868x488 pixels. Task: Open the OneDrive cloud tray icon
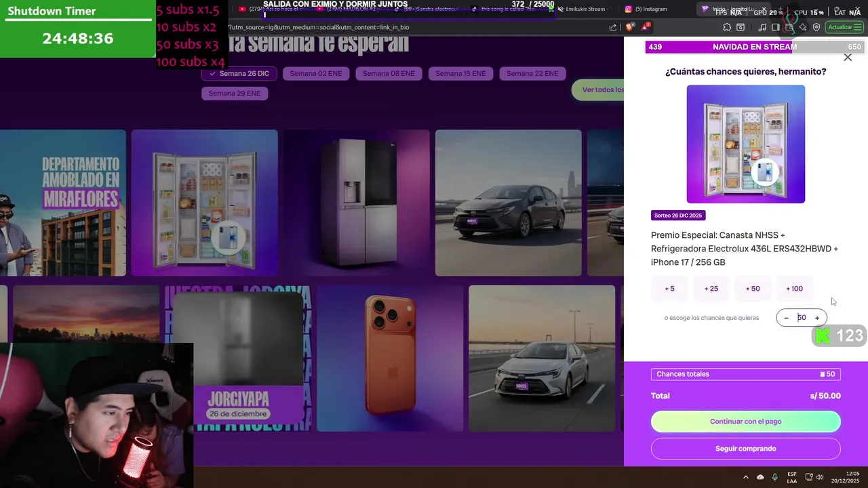click(x=760, y=477)
